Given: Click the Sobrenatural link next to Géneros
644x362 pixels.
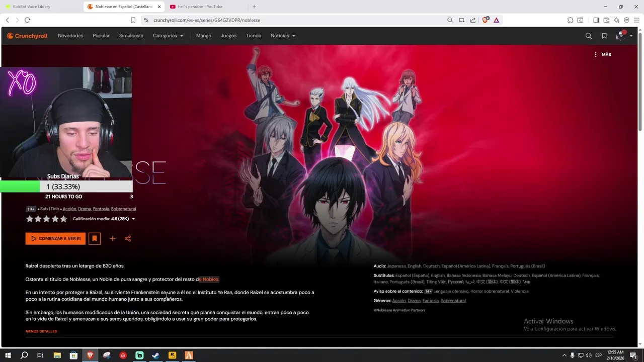Looking at the screenshot, I should [x=453, y=301].
